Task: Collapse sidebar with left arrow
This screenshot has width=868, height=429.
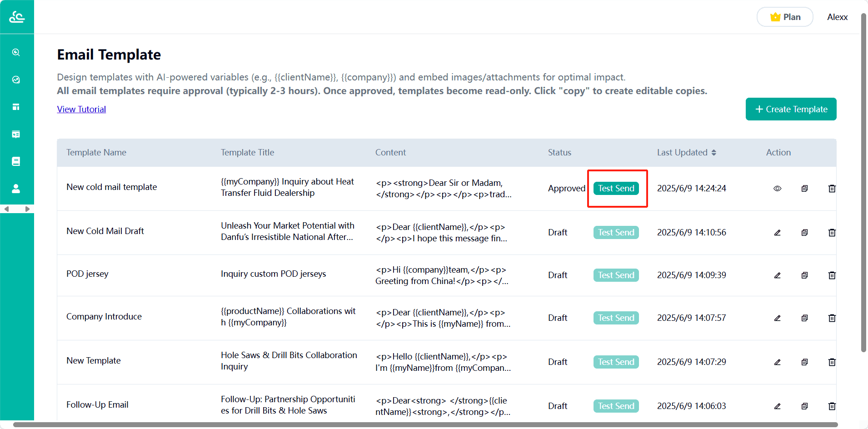Action: (7, 209)
